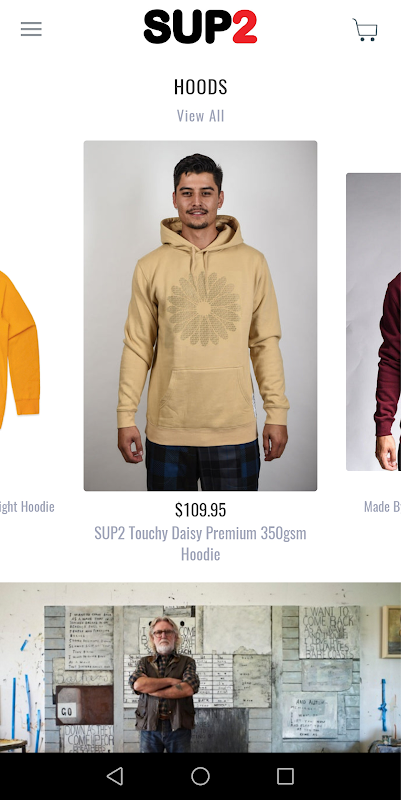Screen dimensions: 401x800
Task: Tap the model's plaid pants in photo
Action: 203,464
